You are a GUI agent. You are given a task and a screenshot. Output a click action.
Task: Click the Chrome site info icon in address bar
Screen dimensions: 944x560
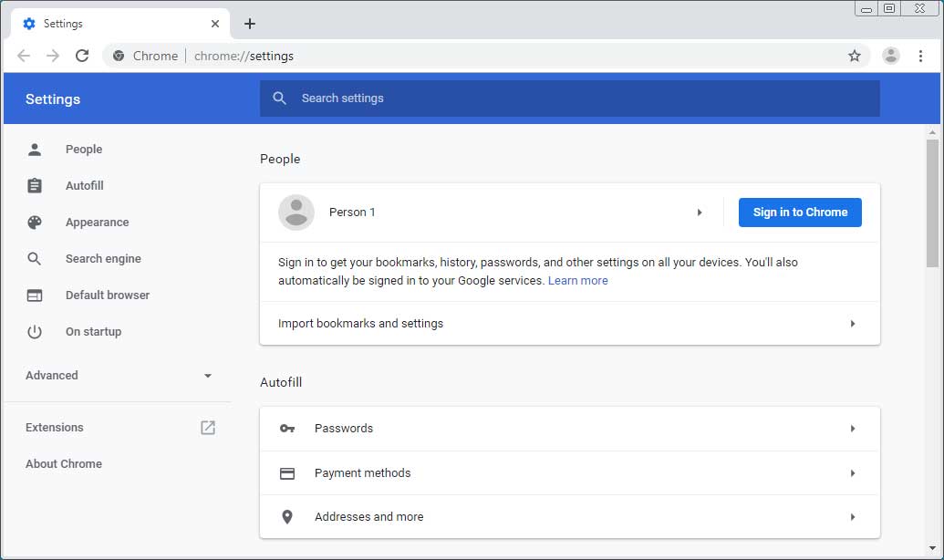[119, 56]
